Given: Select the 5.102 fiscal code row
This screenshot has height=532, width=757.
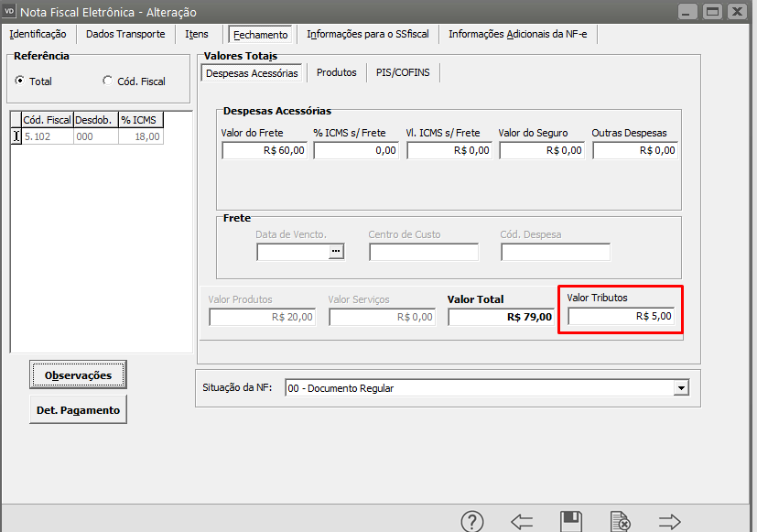Looking at the screenshot, I should pyautogui.click(x=48, y=136).
